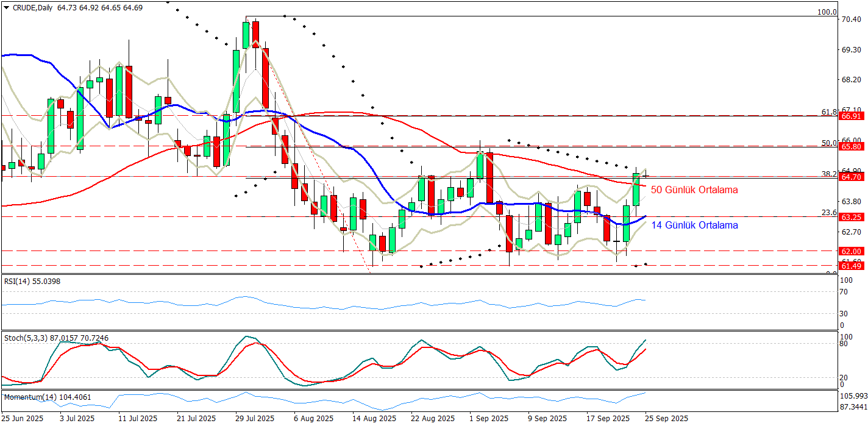The width and height of the screenshot is (868, 426).
Task: Click the '1 Sep 2025' date on time axis
Action: [x=489, y=419]
